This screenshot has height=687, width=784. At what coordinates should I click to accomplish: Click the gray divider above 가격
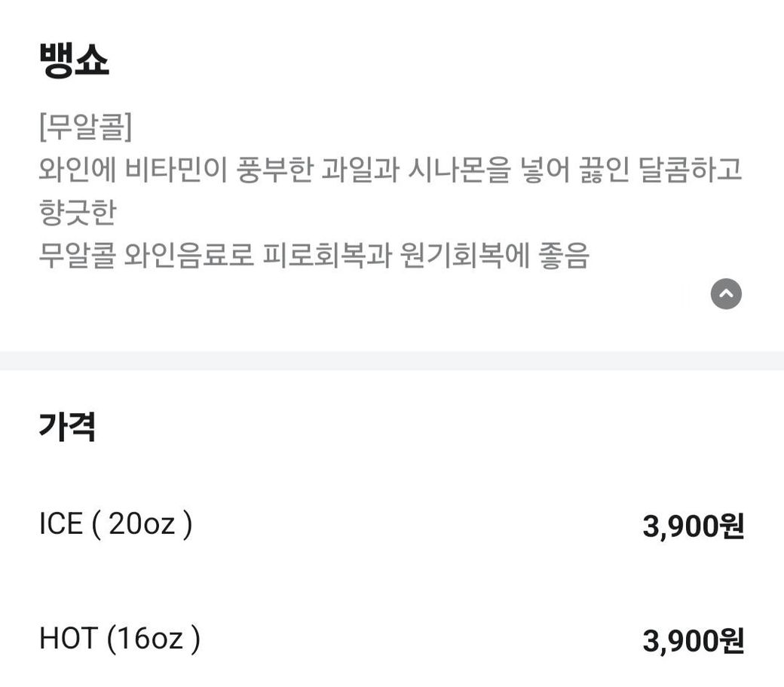392,360
